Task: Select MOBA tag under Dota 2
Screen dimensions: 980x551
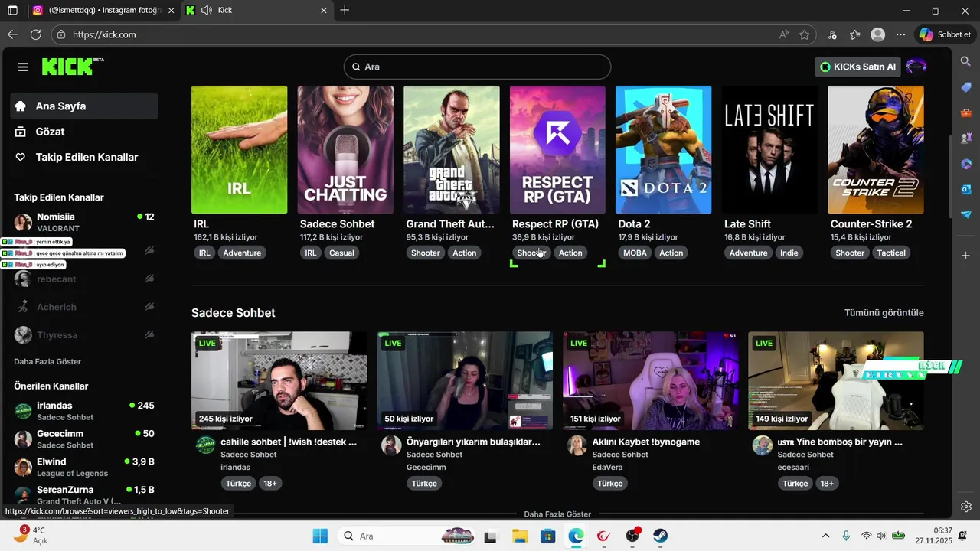Action: click(x=635, y=253)
